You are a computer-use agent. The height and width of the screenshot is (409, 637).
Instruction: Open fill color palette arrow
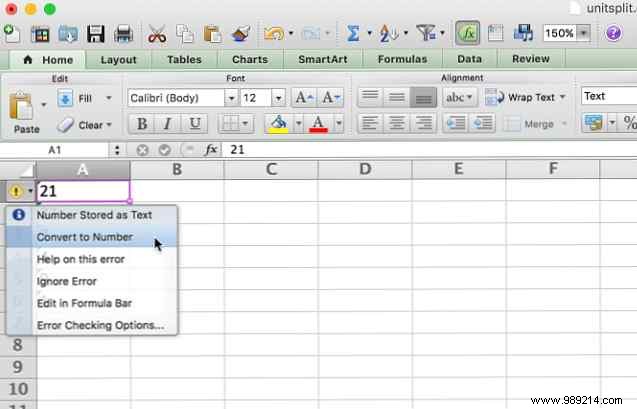pos(299,123)
